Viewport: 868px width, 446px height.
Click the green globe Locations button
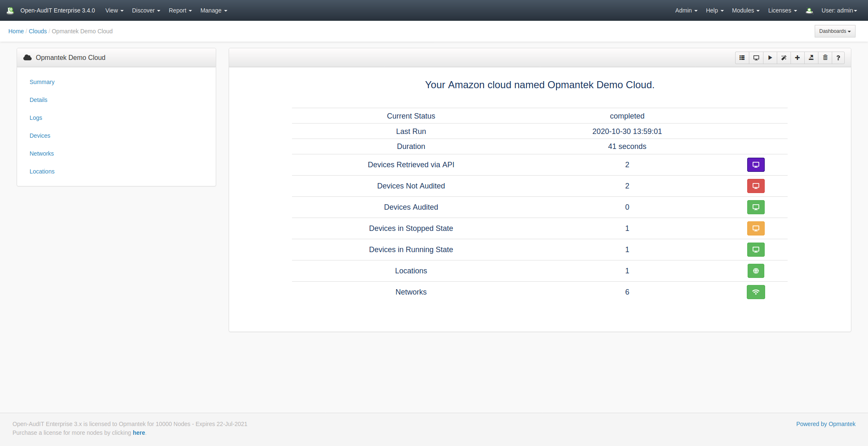[756, 271]
